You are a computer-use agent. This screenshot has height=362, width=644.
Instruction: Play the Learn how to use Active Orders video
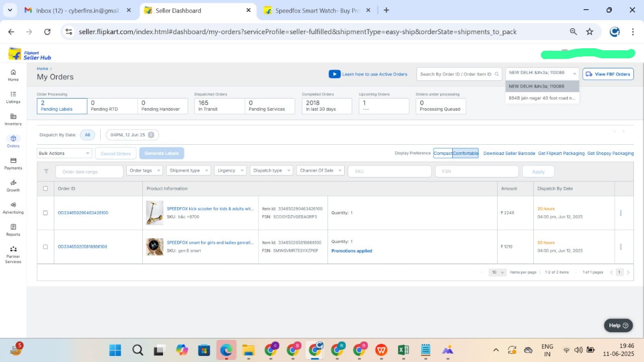pyautogui.click(x=335, y=74)
